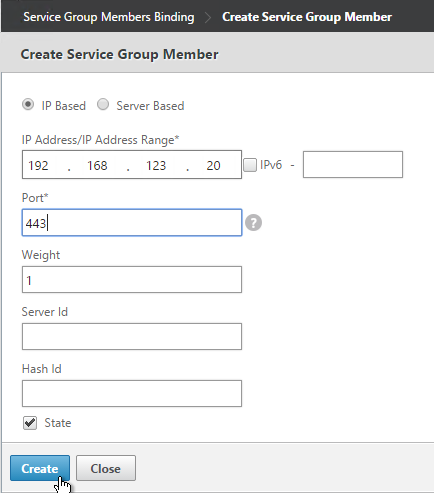Click the Close button
Viewport: 434px width, 493px height.
(x=106, y=468)
